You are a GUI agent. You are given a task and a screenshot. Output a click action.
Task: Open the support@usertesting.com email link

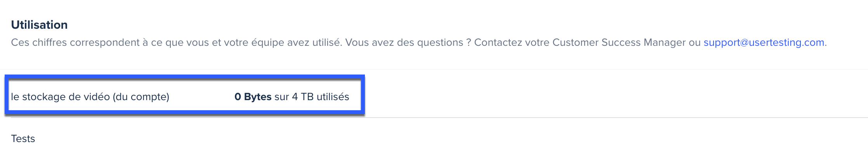point(764,42)
